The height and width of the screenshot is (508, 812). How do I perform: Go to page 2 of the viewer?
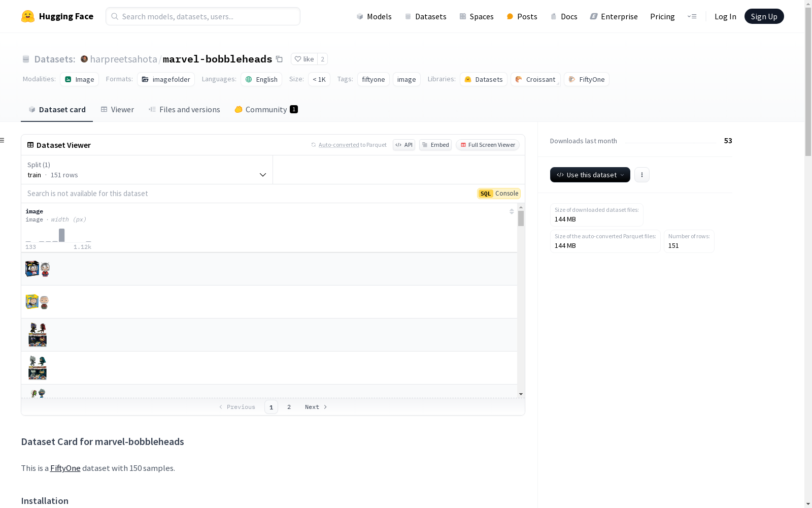point(289,407)
